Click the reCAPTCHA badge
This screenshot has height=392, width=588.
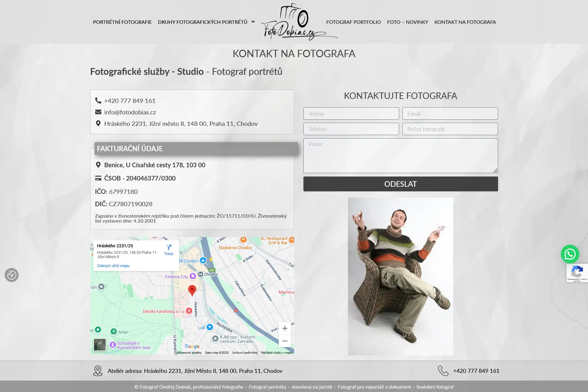click(577, 273)
